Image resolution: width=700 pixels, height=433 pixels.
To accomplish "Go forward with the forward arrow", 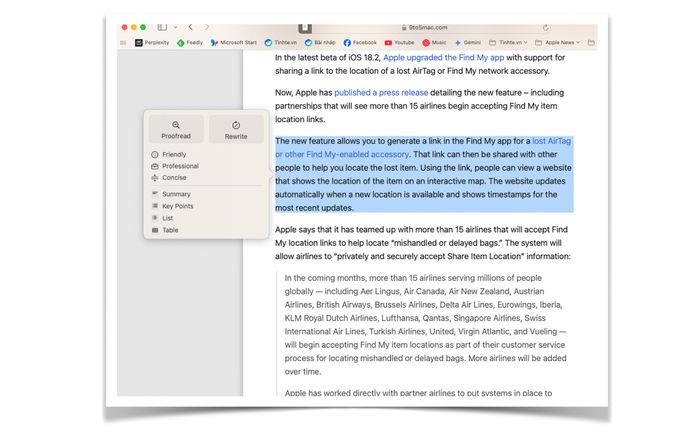I will [x=207, y=27].
